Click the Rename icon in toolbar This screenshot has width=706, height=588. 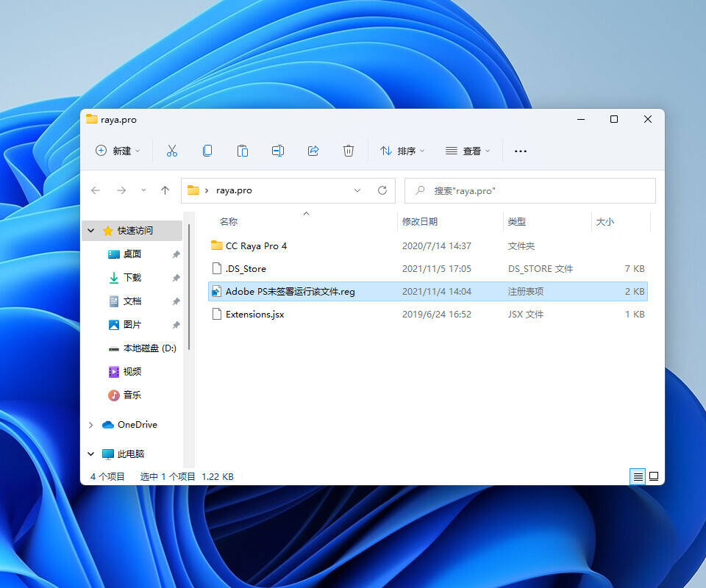point(278,151)
